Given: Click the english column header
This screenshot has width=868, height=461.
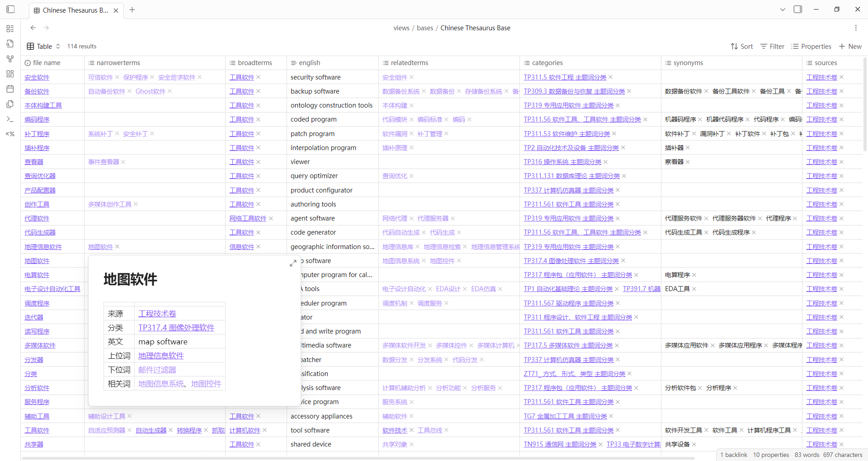Looking at the screenshot, I should pos(309,63).
